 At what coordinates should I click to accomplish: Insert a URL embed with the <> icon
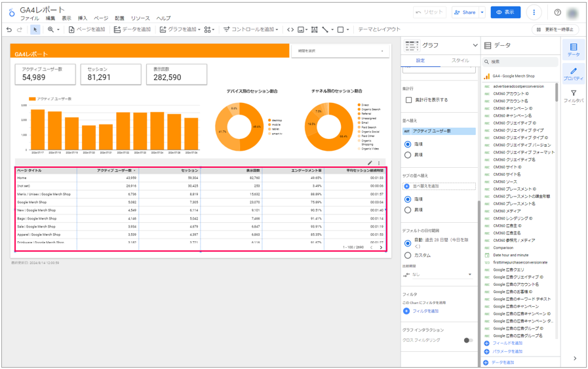[x=290, y=29]
